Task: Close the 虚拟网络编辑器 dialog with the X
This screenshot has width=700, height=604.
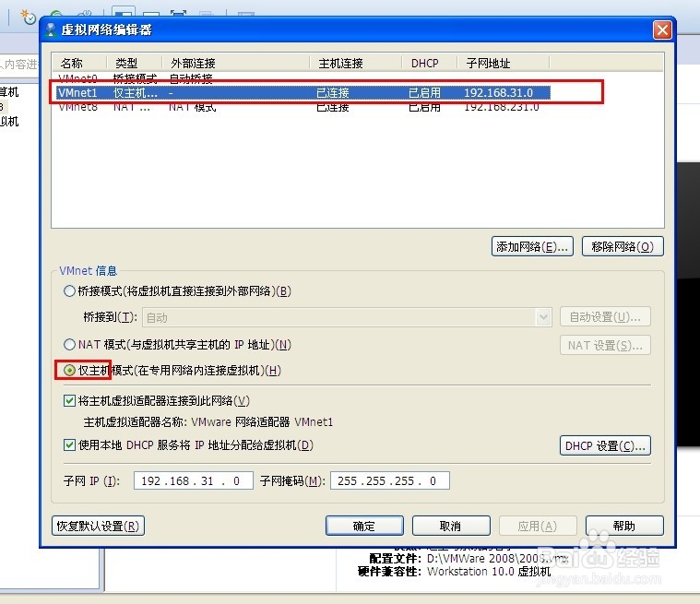Action: (662, 30)
